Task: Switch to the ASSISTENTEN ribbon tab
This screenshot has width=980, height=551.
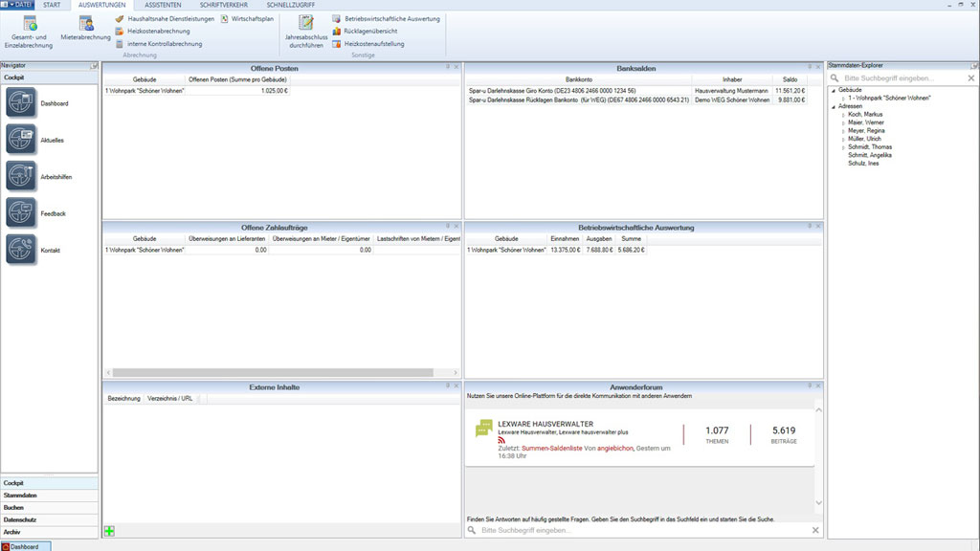Action: click(x=163, y=5)
